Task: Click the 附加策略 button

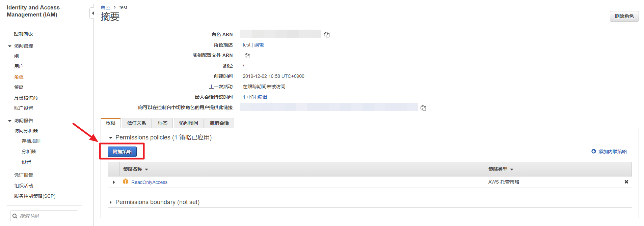Action: [122, 152]
